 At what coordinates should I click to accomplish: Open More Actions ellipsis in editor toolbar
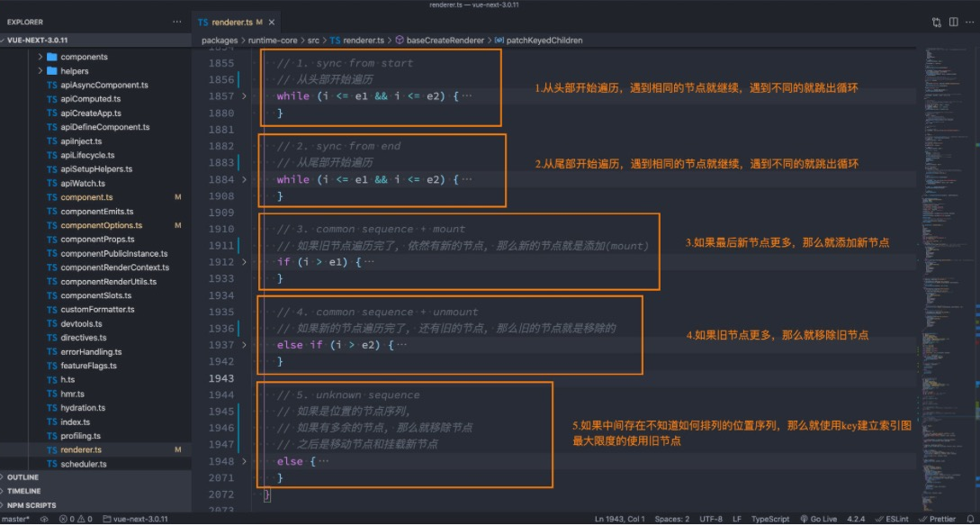click(x=969, y=22)
